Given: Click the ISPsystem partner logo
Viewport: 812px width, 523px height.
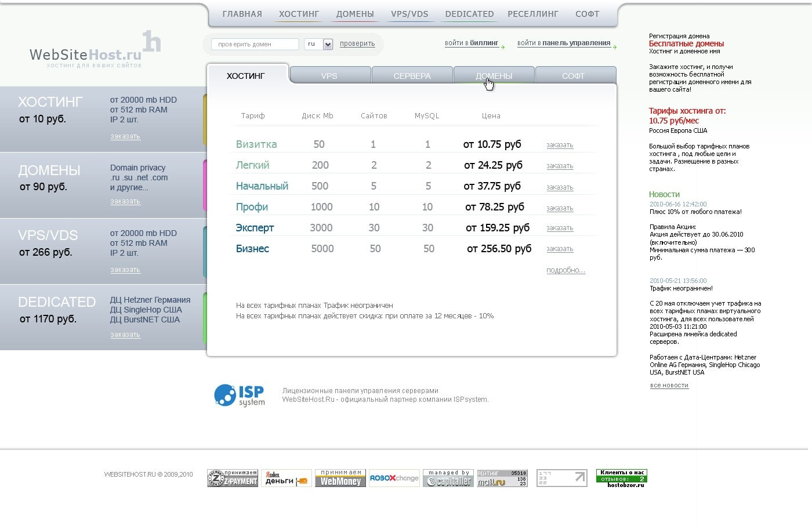Looking at the screenshot, I should coord(240,395).
